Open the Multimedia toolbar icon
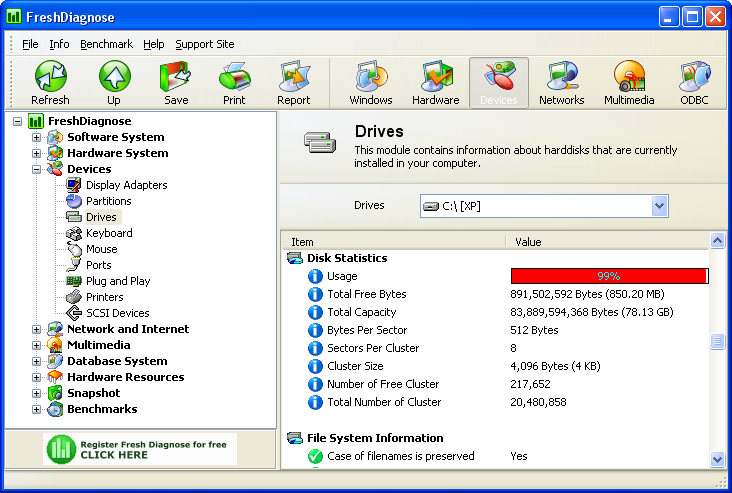The height and width of the screenshot is (493, 732). click(629, 76)
